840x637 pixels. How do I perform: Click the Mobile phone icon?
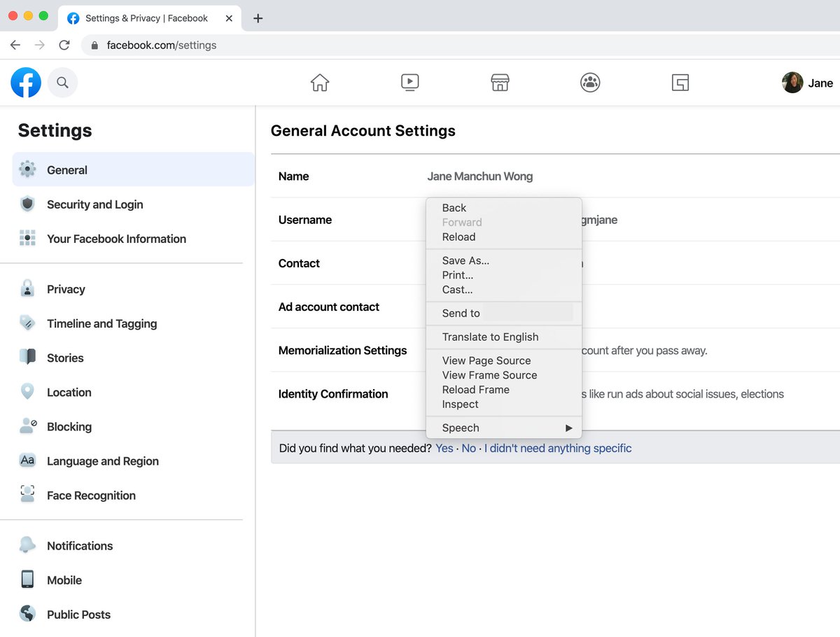(27, 580)
